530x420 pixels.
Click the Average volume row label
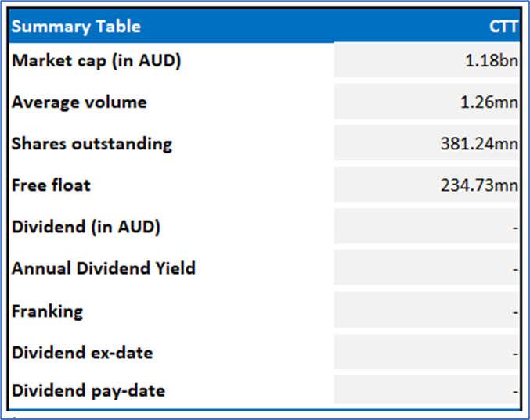pyautogui.click(x=79, y=102)
